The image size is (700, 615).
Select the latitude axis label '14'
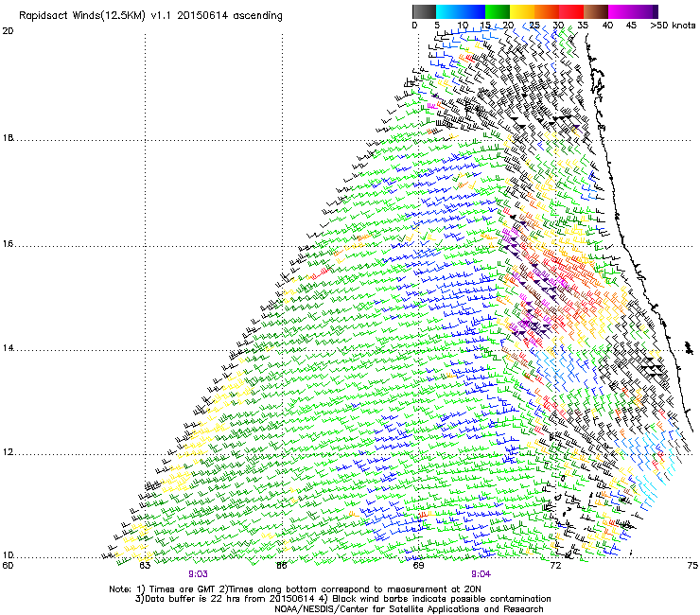(x=8, y=348)
